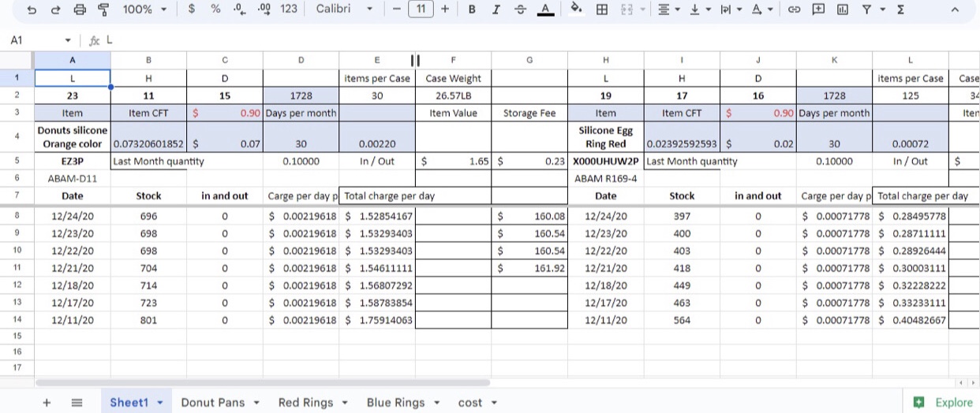Decrease font size with minus button
Image resolution: width=980 pixels, height=413 pixels.
397,9
